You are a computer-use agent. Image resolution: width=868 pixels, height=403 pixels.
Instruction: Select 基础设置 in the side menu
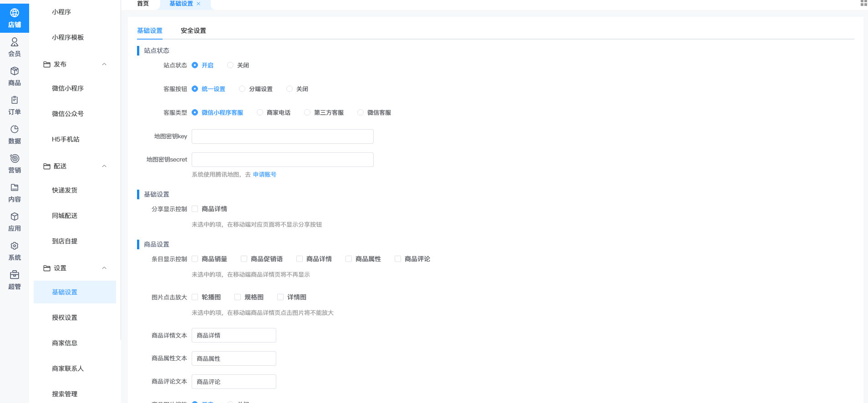[x=75, y=292]
